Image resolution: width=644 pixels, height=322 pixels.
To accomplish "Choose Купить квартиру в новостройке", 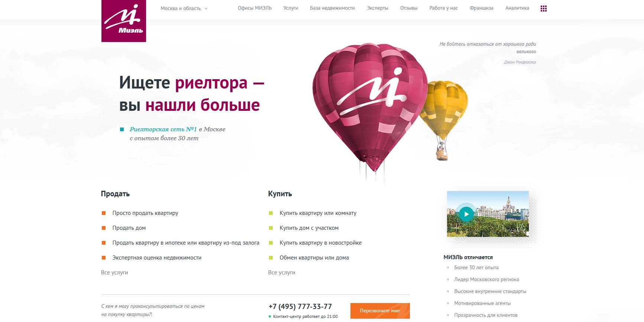I will tap(320, 243).
